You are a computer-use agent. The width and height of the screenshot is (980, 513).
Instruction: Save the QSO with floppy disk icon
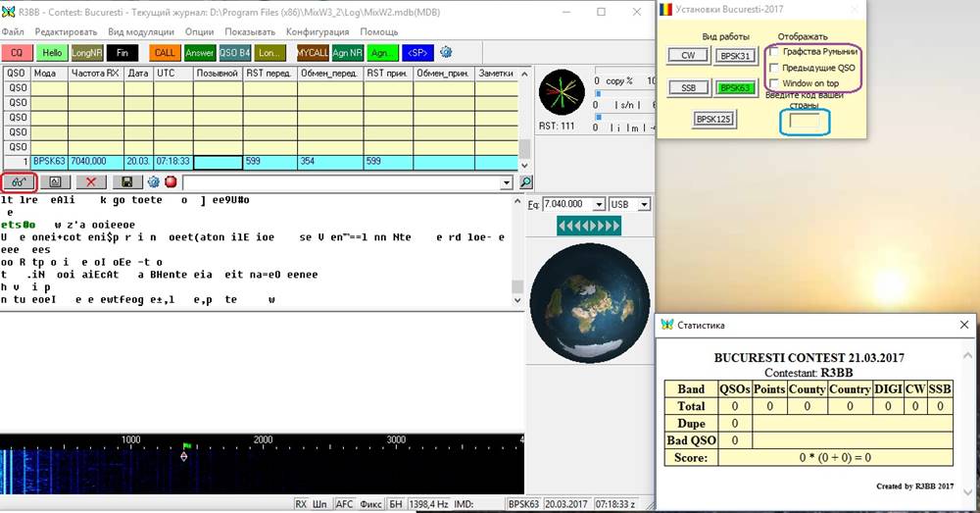[x=125, y=181]
